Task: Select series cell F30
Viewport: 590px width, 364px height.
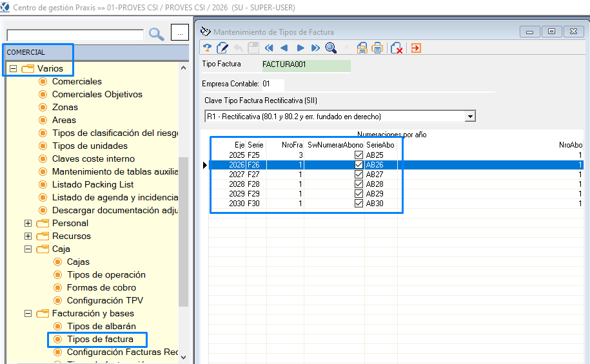Action: point(256,204)
